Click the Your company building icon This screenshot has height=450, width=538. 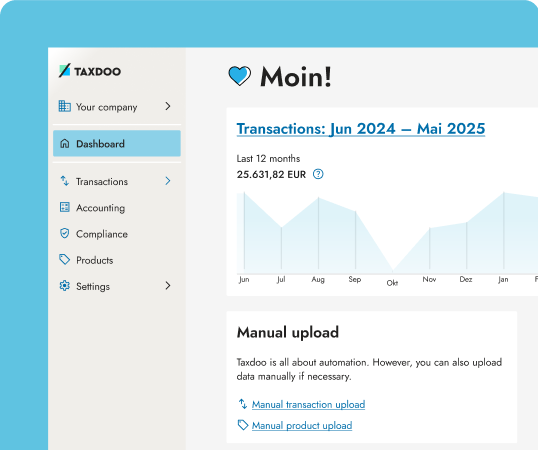click(65, 106)
